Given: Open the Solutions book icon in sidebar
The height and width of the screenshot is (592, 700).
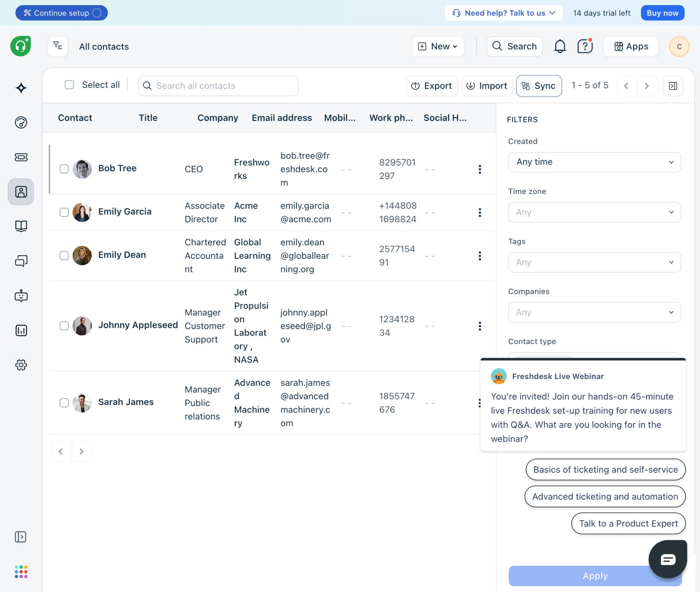Looking at the screenshot, I should (x=21, y=226).
